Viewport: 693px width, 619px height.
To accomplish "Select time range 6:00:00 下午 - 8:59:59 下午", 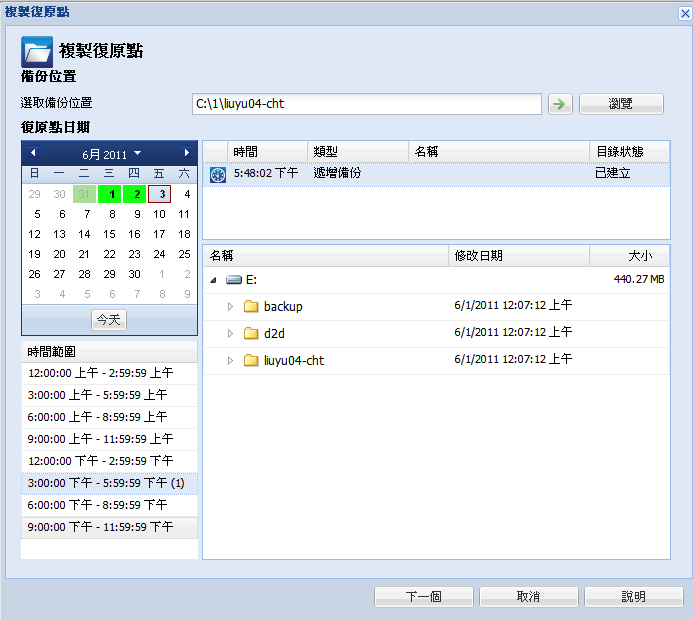I will (109, 505).
